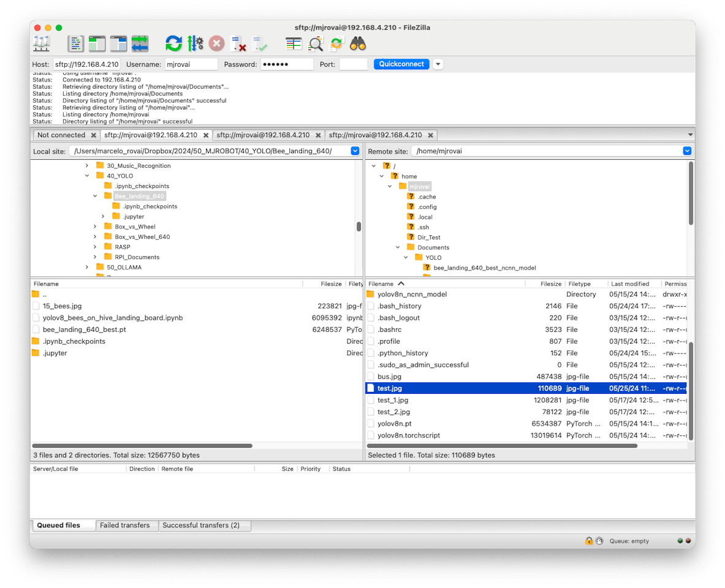
Task: Toggle processing of the transfer queue
Action: coord(195,43)
